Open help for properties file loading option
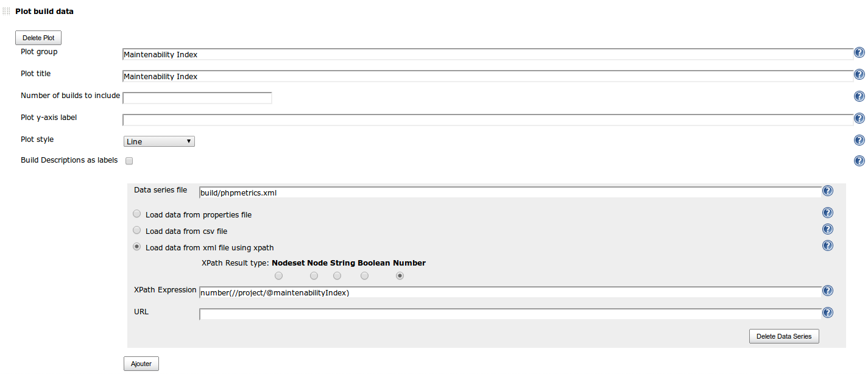868x374 pixels. pos(828,213)
